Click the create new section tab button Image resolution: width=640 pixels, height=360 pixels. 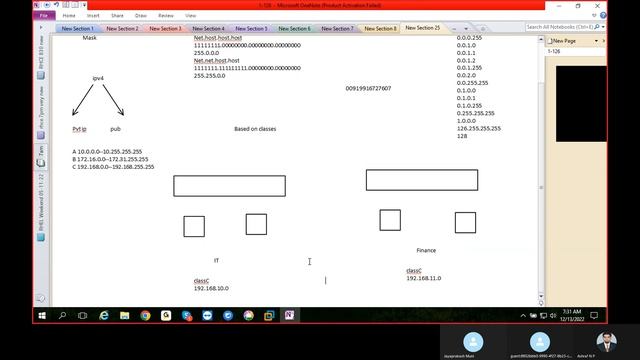pos(483,29)
